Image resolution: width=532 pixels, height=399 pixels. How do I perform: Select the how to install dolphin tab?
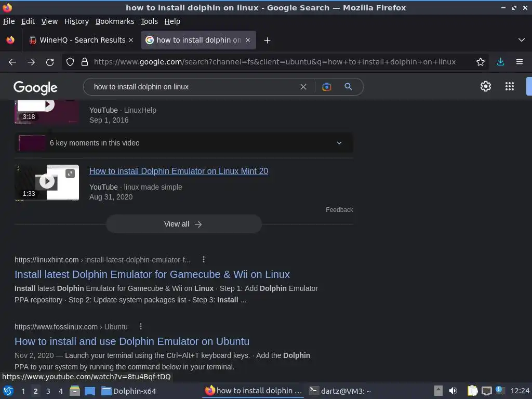point(198,40)
